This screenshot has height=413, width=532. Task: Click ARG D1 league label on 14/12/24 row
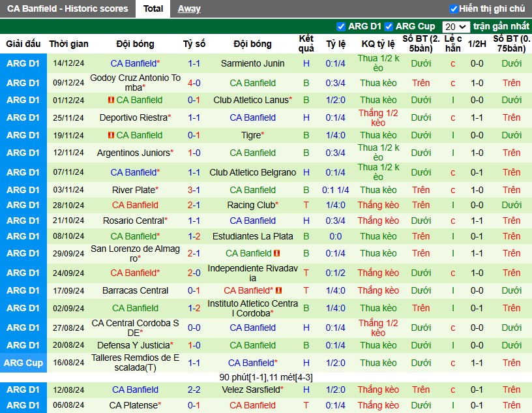23,63
